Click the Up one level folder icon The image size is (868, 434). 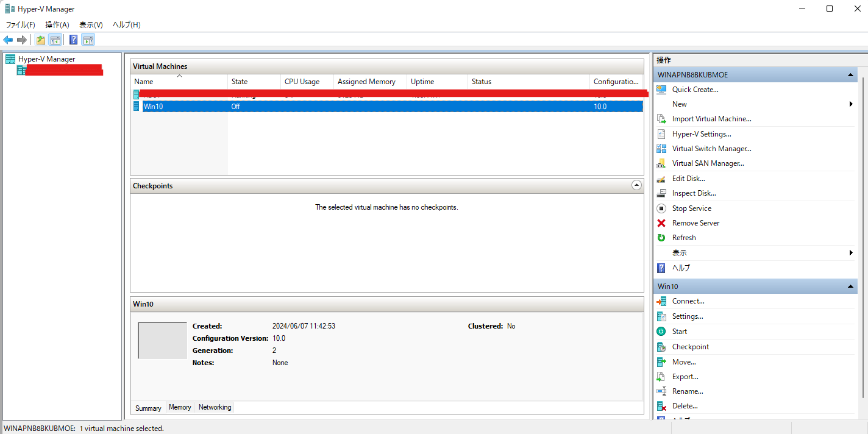tap(41, 40)
